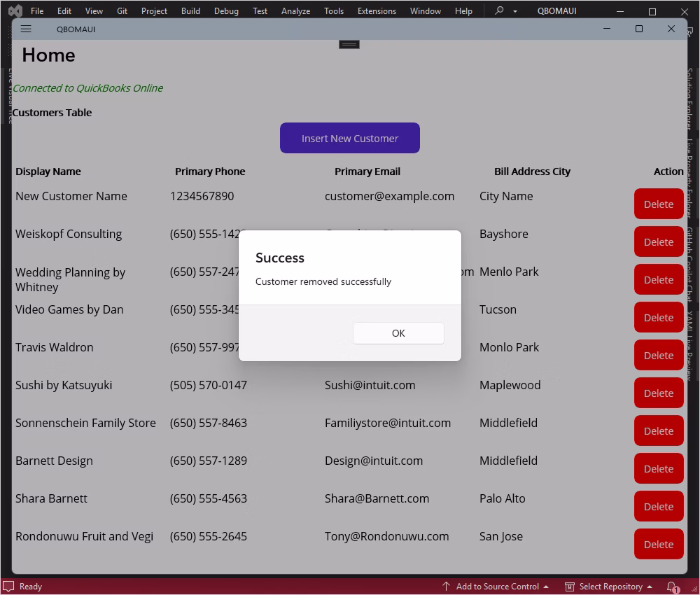The width and height of the screenshot is (700, 595).
Task: Open the hamburger menu in QBOMAUI window
Action: pyautogui.click(x=26, y=29)
